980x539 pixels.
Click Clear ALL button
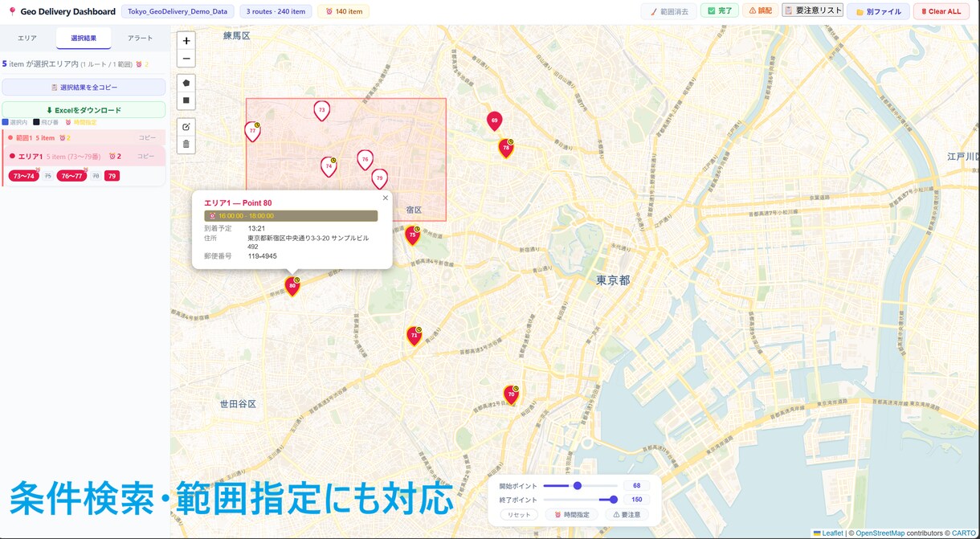tap(941, 11)
